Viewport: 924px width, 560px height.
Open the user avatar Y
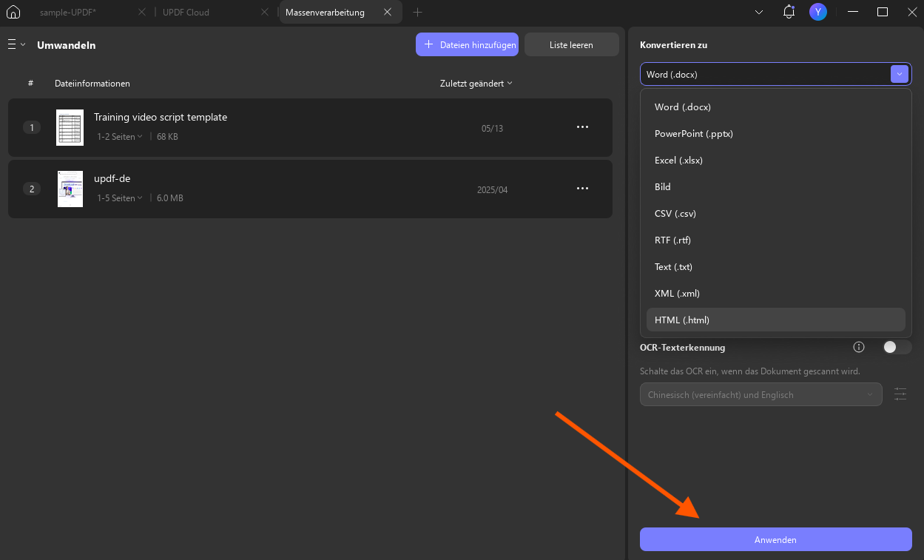817,12
